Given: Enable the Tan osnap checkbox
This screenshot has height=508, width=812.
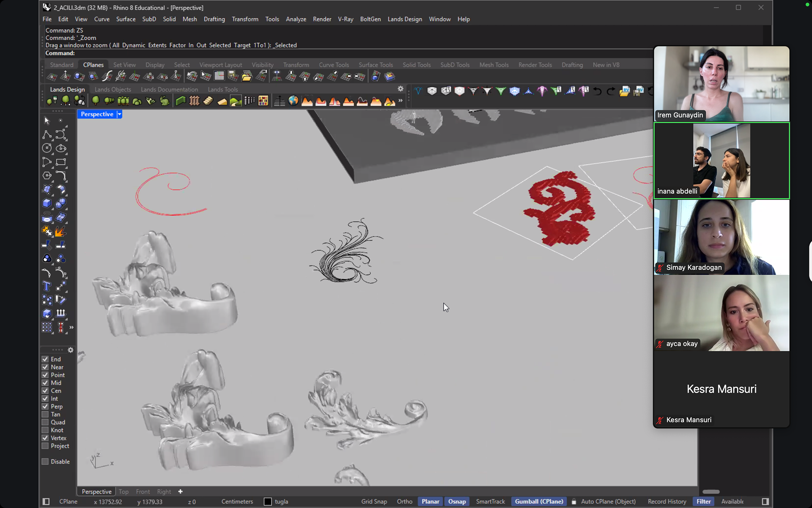Looking at the screenshot, I should [45, 414].
